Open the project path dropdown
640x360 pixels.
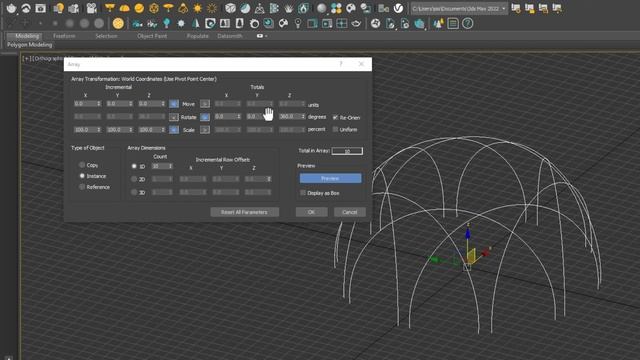tap(504, 8)
